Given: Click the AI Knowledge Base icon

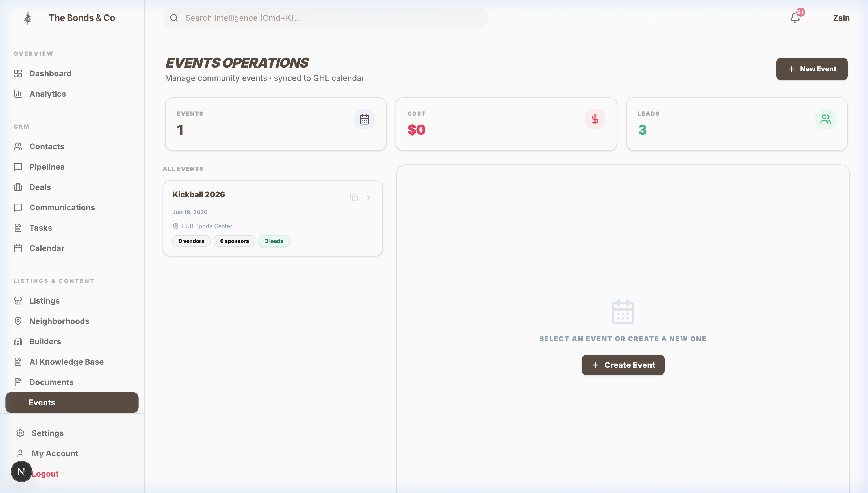Looking at the screenshot, I should coord(18,362).
